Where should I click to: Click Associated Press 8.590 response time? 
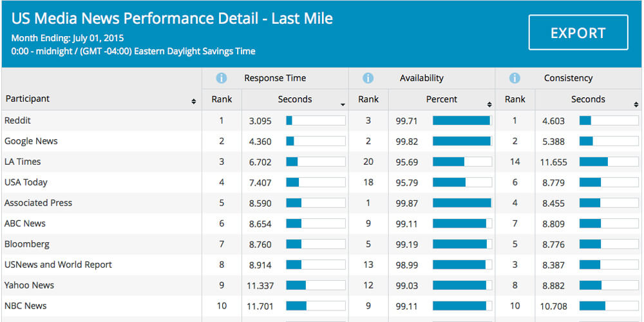(260, 204)
